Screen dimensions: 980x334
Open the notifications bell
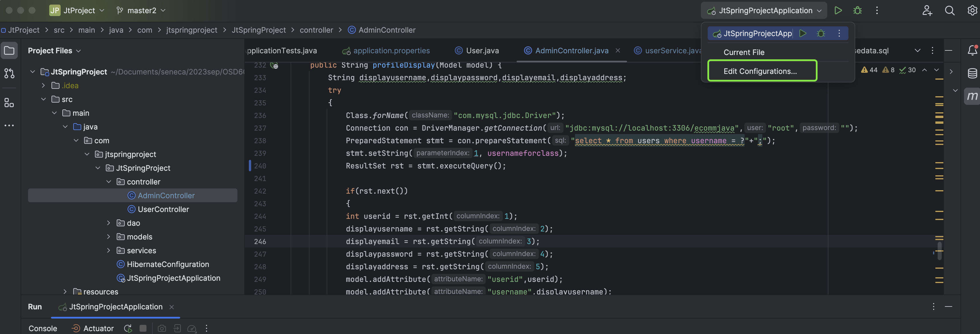coord(972,50)
